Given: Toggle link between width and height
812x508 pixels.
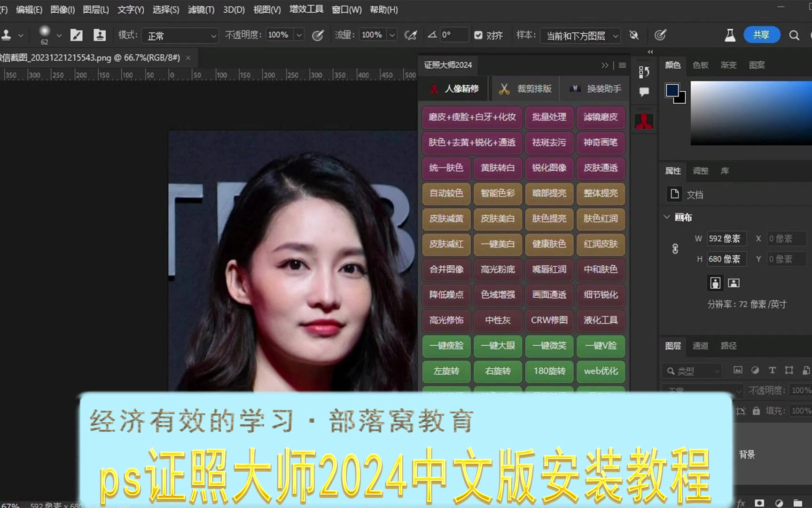Looking at the screenshot, I should pos(675,249).
